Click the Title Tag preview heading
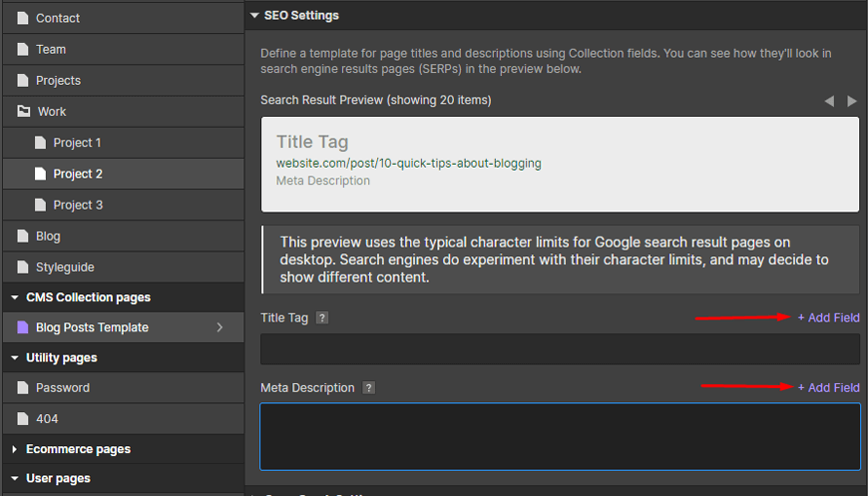Screen dimensions: 868x496 312,142
